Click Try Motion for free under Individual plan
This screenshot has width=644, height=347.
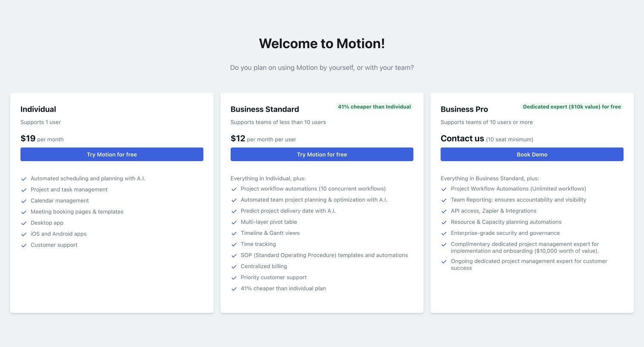coord(112,154)
